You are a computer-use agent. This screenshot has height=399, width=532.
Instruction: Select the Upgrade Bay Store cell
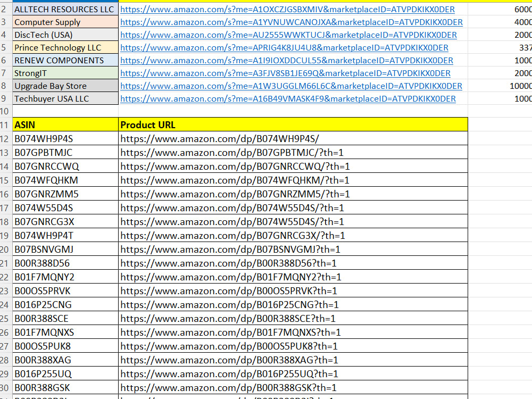point(65,86)
